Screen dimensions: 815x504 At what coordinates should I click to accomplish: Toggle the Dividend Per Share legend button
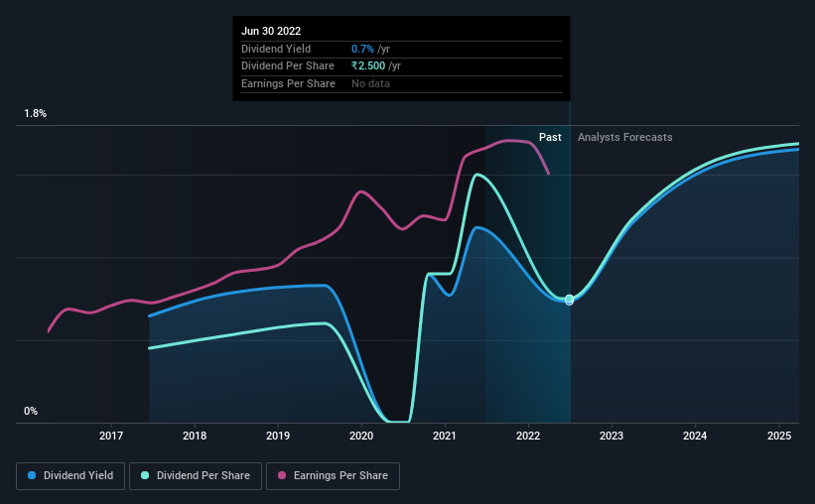(x=196, y=476)
